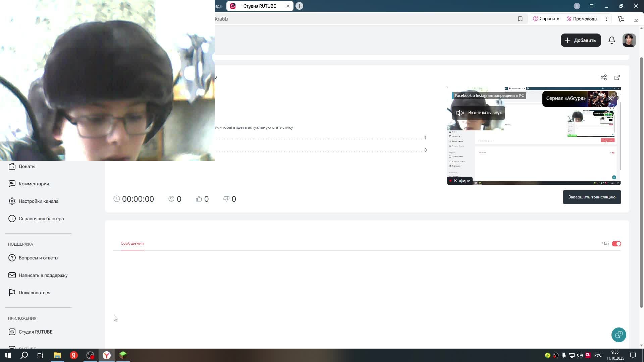Open the support chat widget icon
Viewport: 644px width, 362px height.
point(619,335)
